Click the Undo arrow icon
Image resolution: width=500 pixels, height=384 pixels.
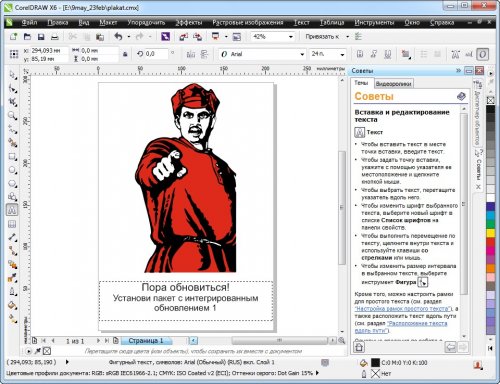coord(118,36)
